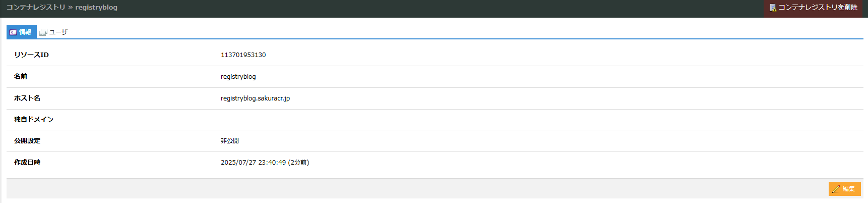This screenshot has height=203, width=868.
Task: Open the ユーザ tab
Action: [x=53, y=32]
